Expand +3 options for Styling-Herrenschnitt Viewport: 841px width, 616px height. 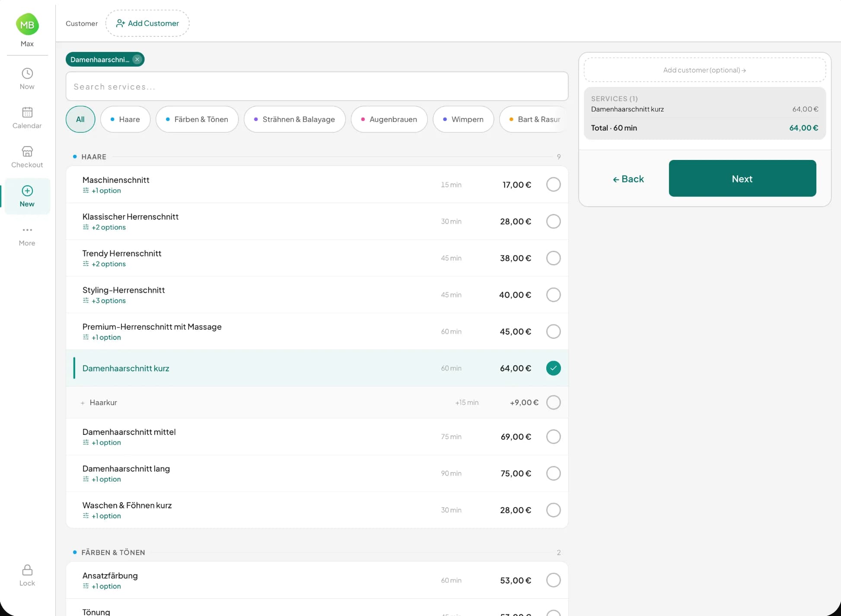point(104,301)
